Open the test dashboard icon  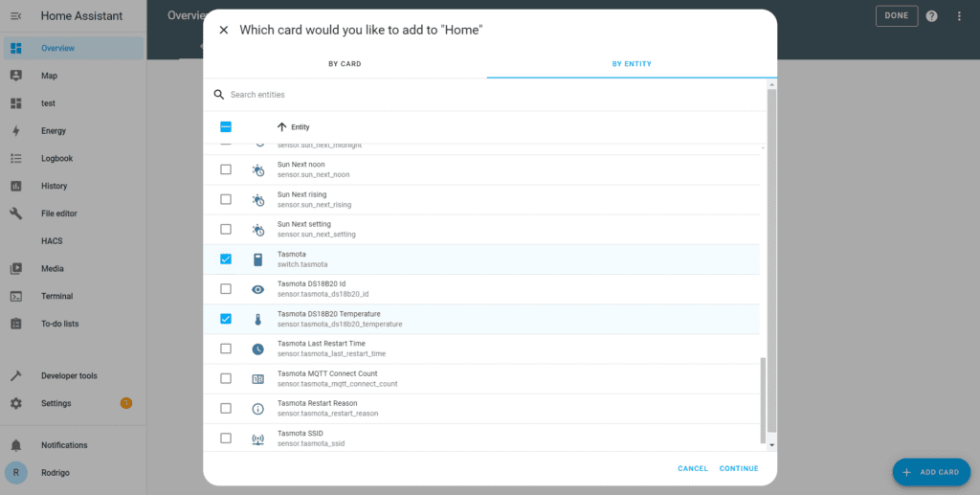point(16,103)
